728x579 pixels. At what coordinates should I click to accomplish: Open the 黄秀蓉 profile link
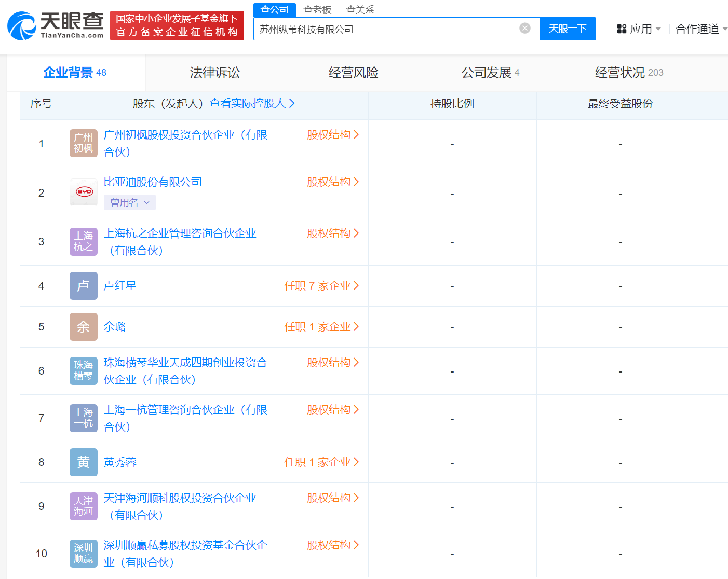tap(120, 462)
